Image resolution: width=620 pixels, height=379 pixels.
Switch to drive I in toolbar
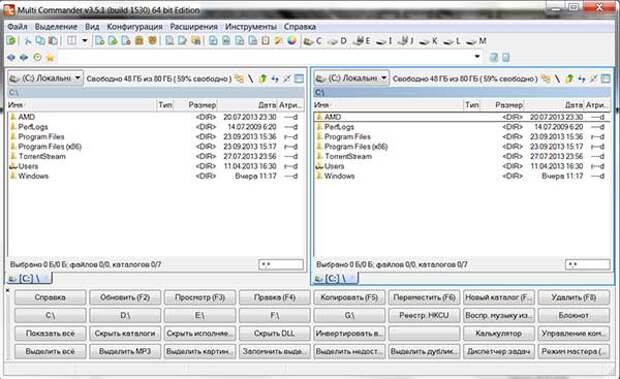[384, 41]
